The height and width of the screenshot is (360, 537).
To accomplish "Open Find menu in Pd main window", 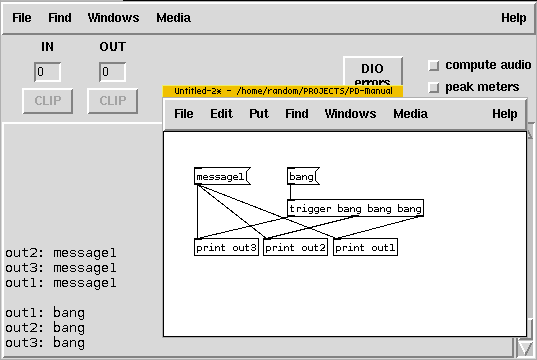I will click(60, 18).
